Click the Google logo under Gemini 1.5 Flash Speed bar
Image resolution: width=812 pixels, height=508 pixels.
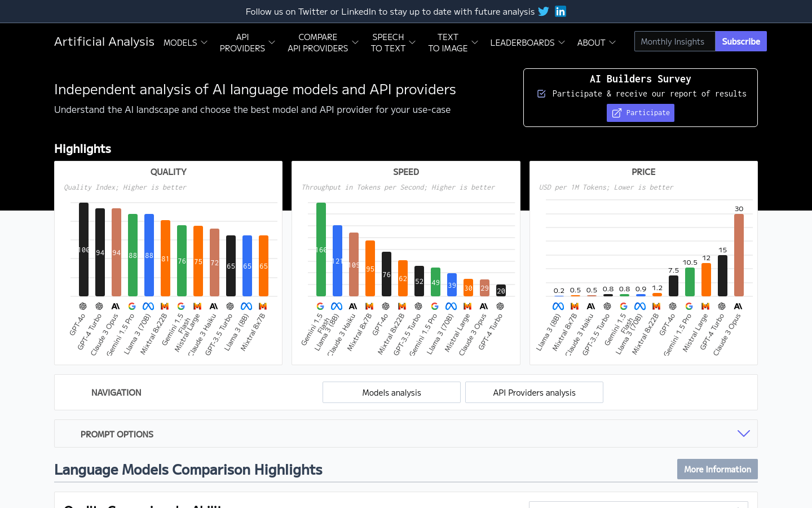point(320,306)
